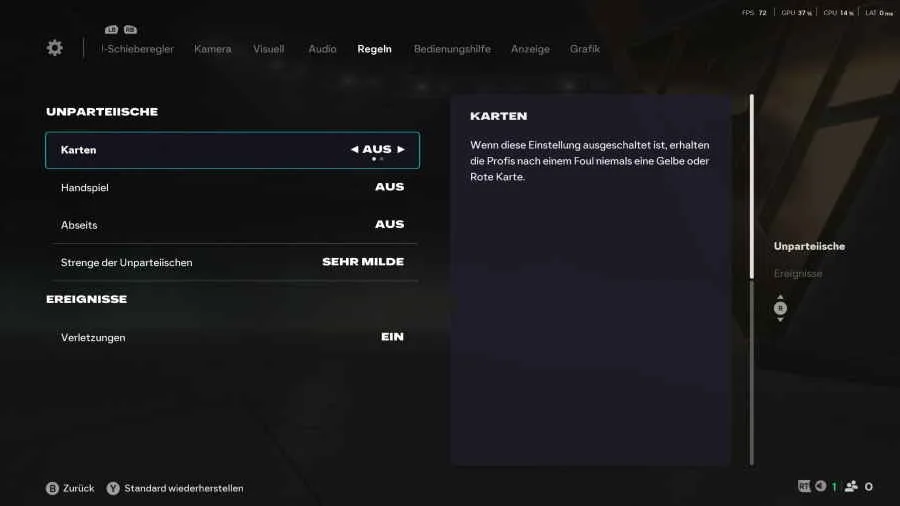Open the Grafik tab
The image size is (900, 506).
(585, 49)
